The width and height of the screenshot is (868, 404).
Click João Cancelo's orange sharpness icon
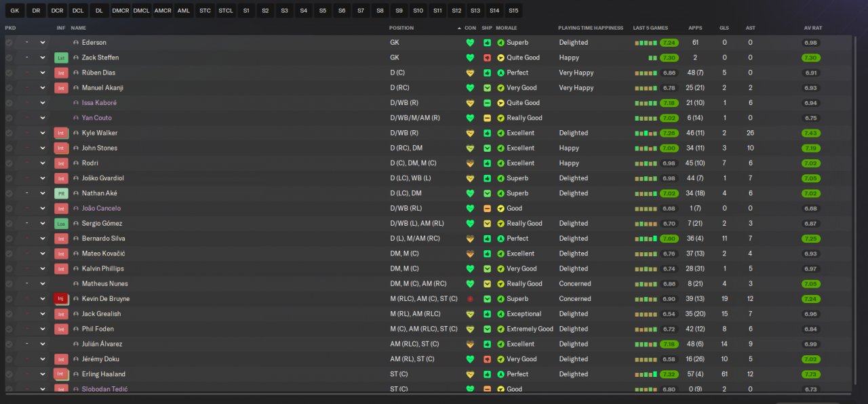487,208
